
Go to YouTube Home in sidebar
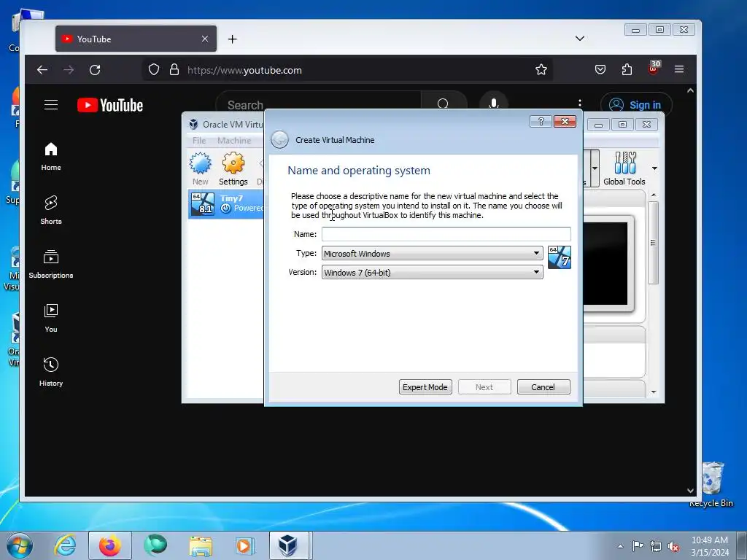(51, 157)
